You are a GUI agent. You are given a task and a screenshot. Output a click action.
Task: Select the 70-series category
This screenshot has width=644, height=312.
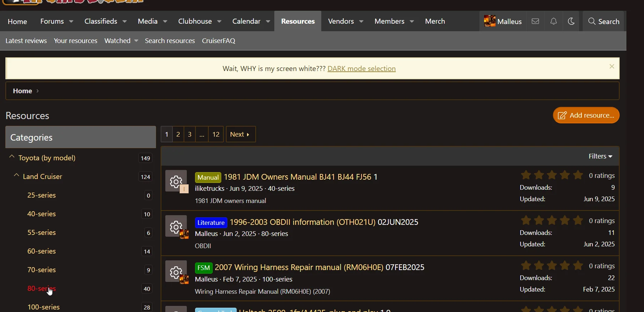coord(42,270)
